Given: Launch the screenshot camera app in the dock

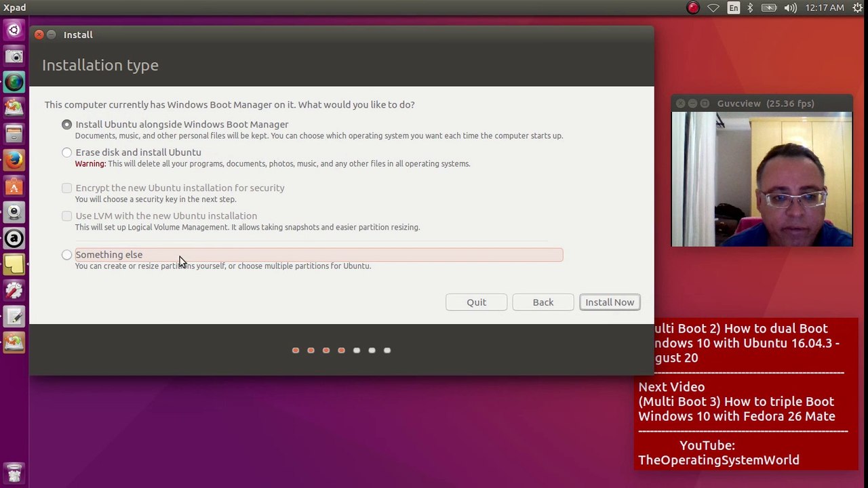Looking at the screenshot, I should click(14, 56).
